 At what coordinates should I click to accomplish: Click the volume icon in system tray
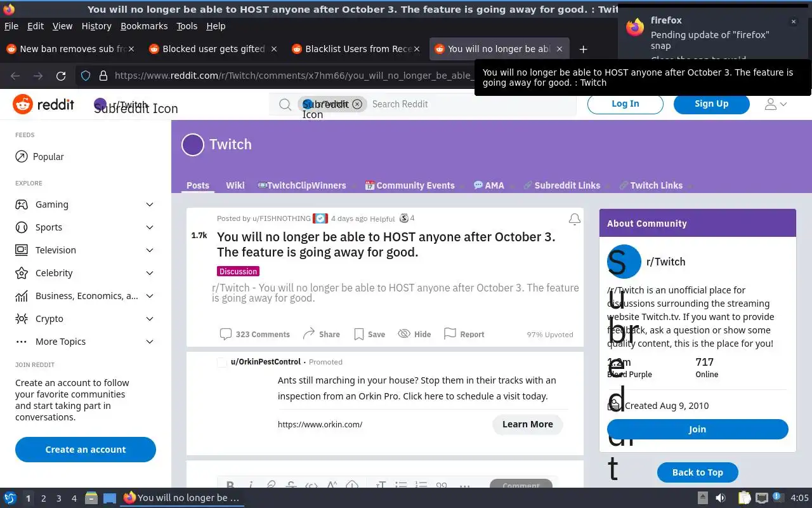721,498
